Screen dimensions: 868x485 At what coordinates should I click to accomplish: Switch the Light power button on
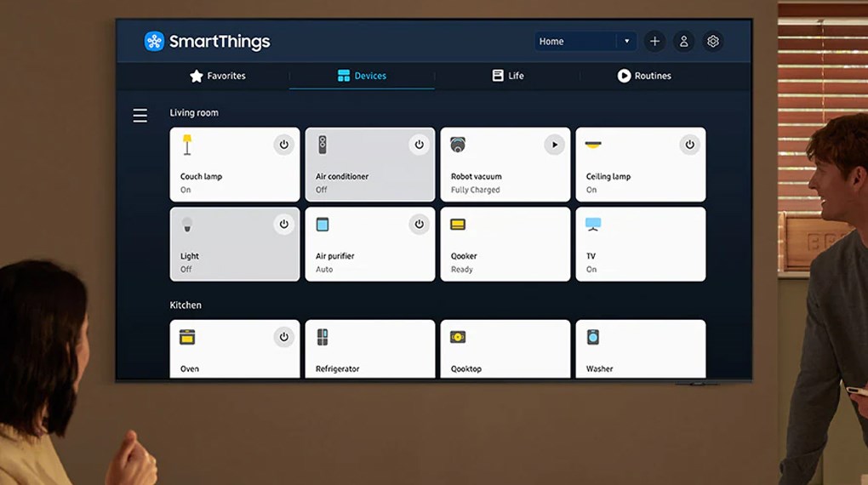[284, 225]
